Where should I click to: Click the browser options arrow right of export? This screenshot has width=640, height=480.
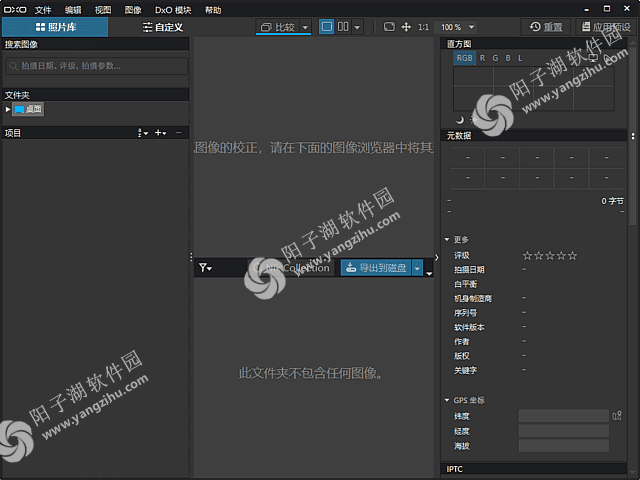point(429,274)
